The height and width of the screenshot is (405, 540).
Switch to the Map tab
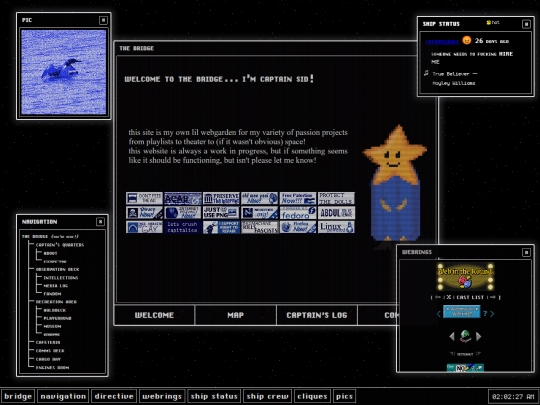point(236,315)
